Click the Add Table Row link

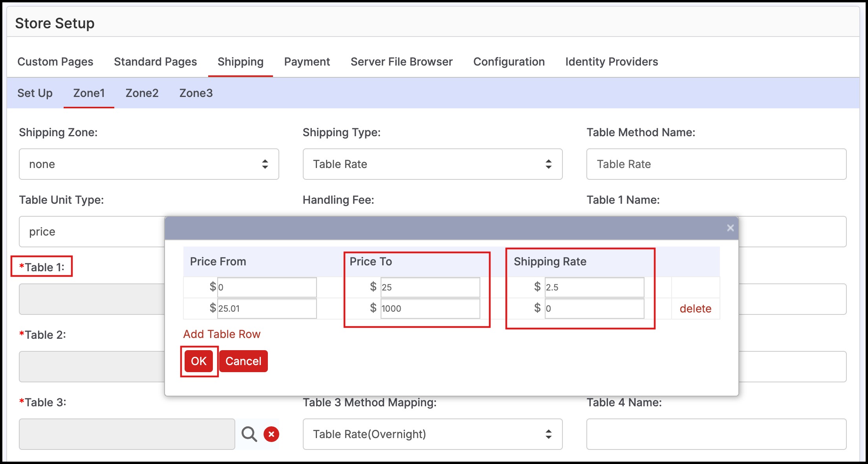point(222,334)
